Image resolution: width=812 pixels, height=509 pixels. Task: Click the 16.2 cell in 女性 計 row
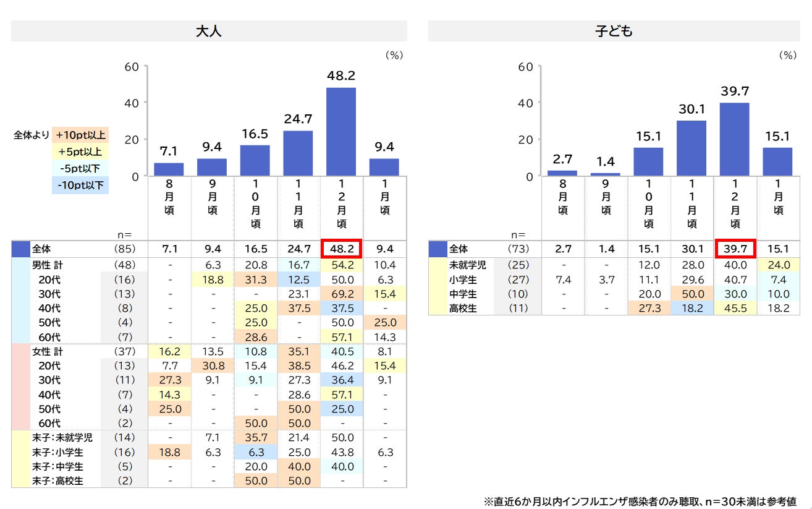pos(169,351)
